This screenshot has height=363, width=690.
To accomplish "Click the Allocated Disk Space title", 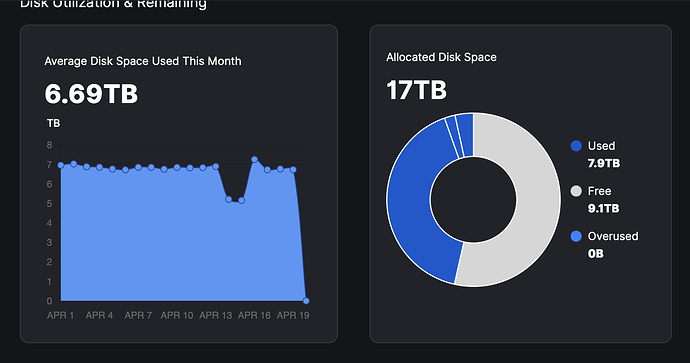I will (441, 58).
